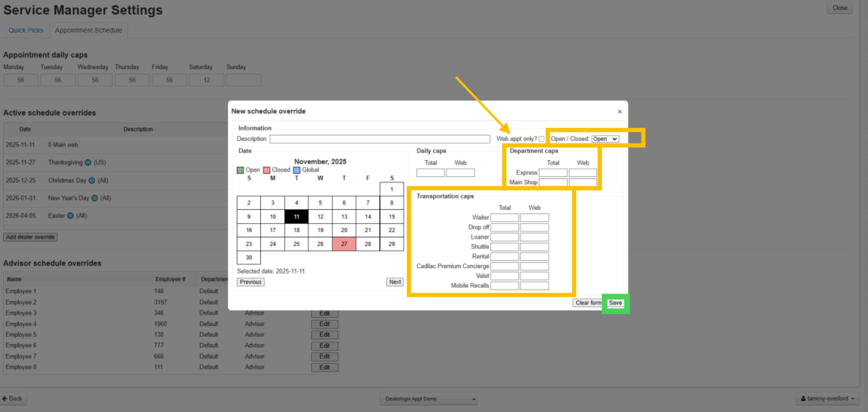The image size is (868, 412).
Task: Click the Valet Web cap field
Action: coord(534,276)
